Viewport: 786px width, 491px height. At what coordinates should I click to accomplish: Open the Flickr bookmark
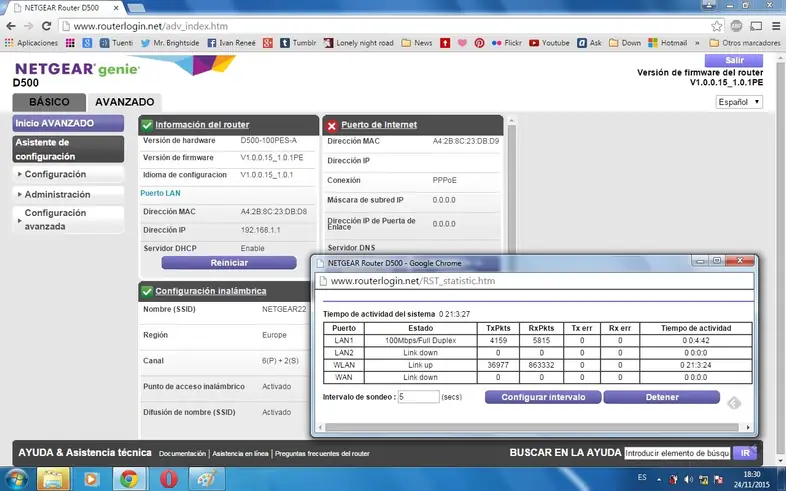tap(506, 43)
